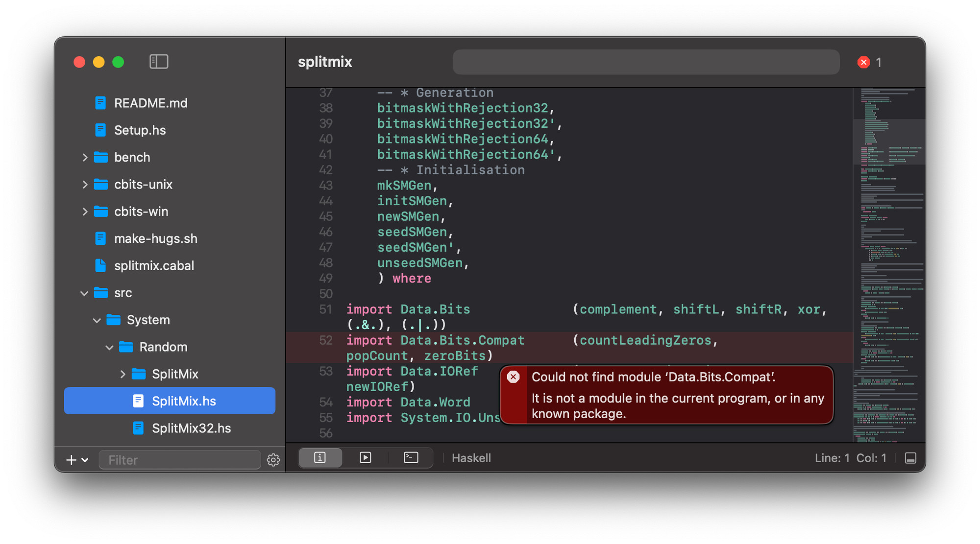Screen dimensions: 980x544
Task: Click the minimap code overview
Action: (889, 264)
